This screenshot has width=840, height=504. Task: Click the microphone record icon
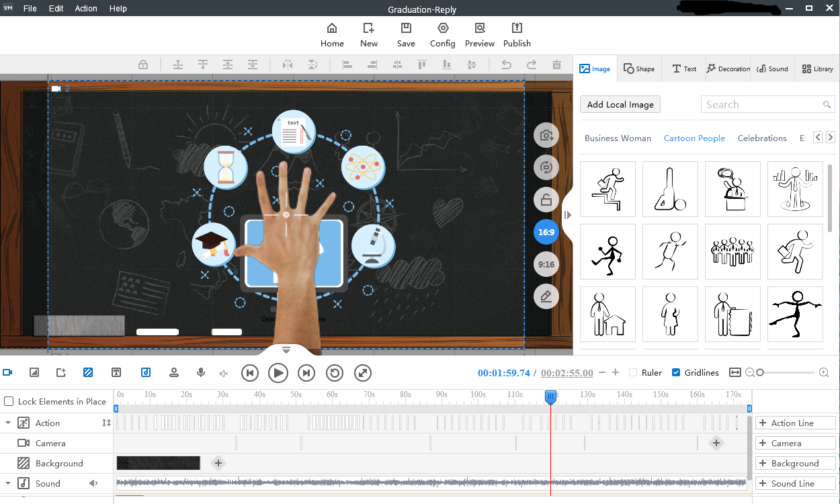[200, 372]
